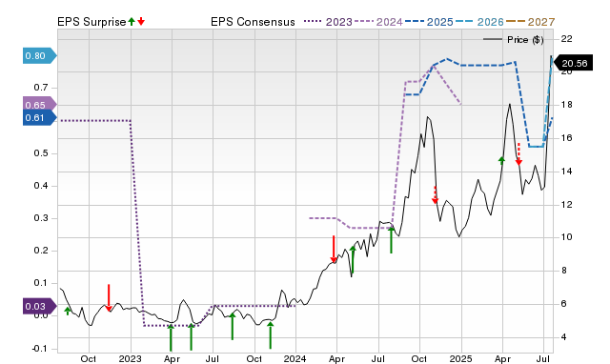Toggle the 2025 consensus legend entry

[x=429, y=22]
